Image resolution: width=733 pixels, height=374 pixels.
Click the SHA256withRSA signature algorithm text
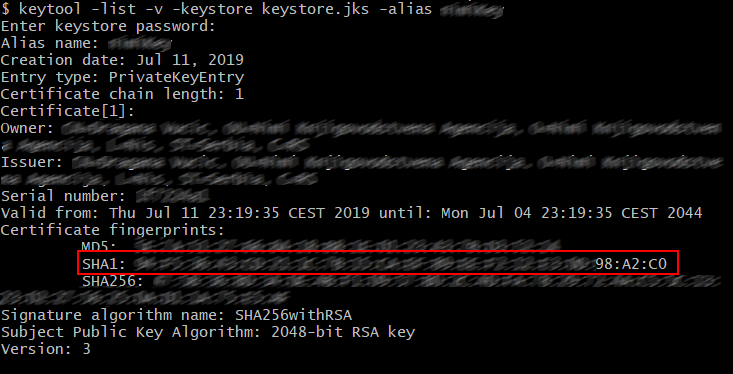(x=294, y=315)
